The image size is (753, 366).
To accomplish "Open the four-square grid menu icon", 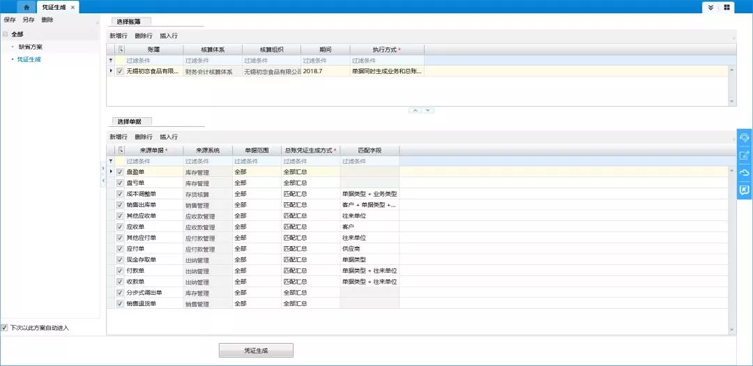I will tap(727, 7).
